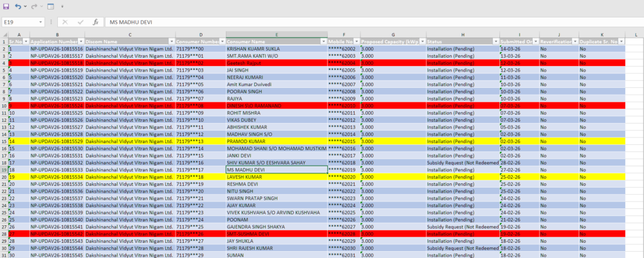Screen dimensions: 644x258
Task: Select the active cell MS MADHU DEVI
Action: (x=277, y=170)
